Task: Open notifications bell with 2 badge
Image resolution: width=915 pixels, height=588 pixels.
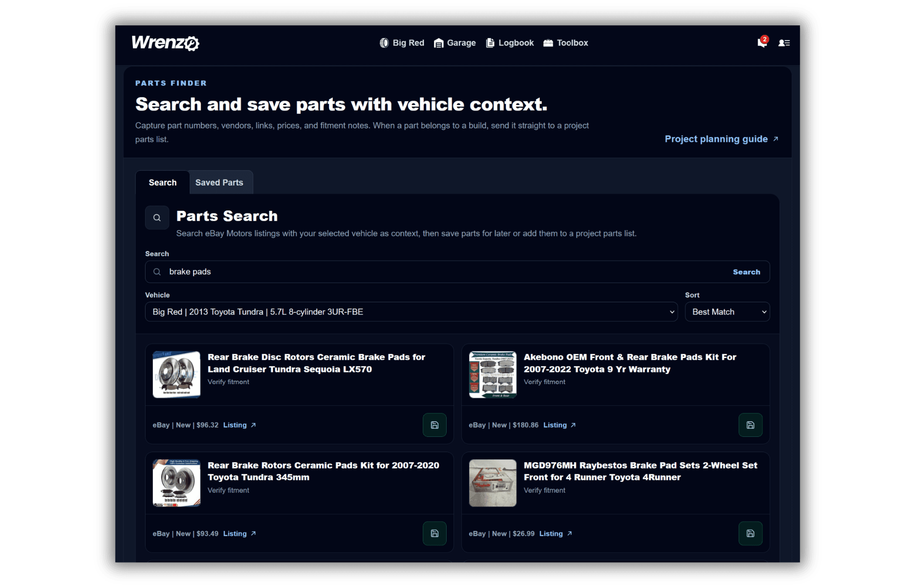Action: 762,42
